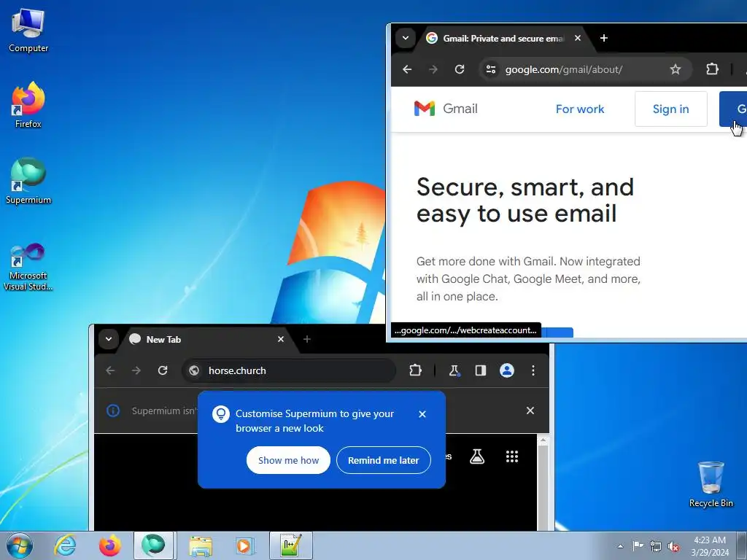Switch to Supermium in the taskbar
Image resolution: width=747 pixels, height=560 pixels.
pos(153,545)
